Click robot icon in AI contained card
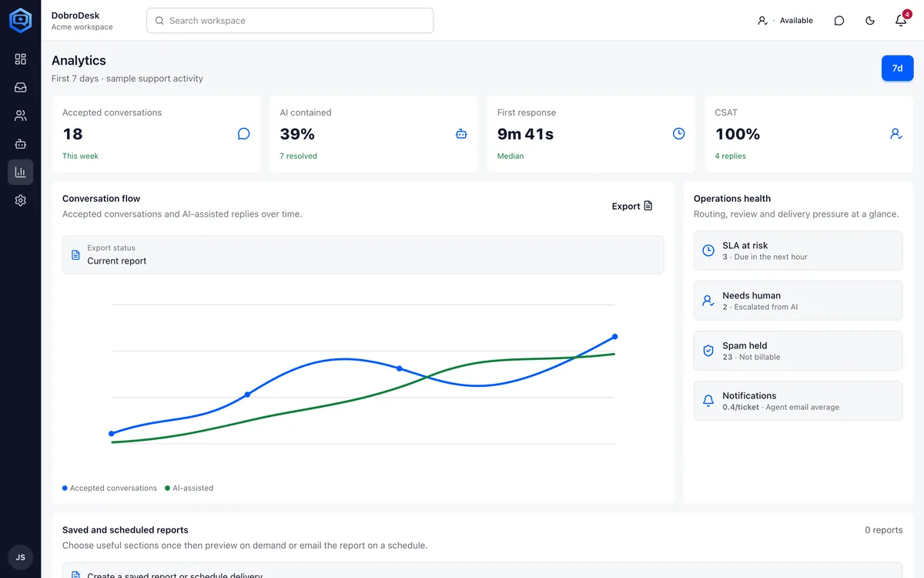Viewport: 924px width, 578px height. point(461,134)
